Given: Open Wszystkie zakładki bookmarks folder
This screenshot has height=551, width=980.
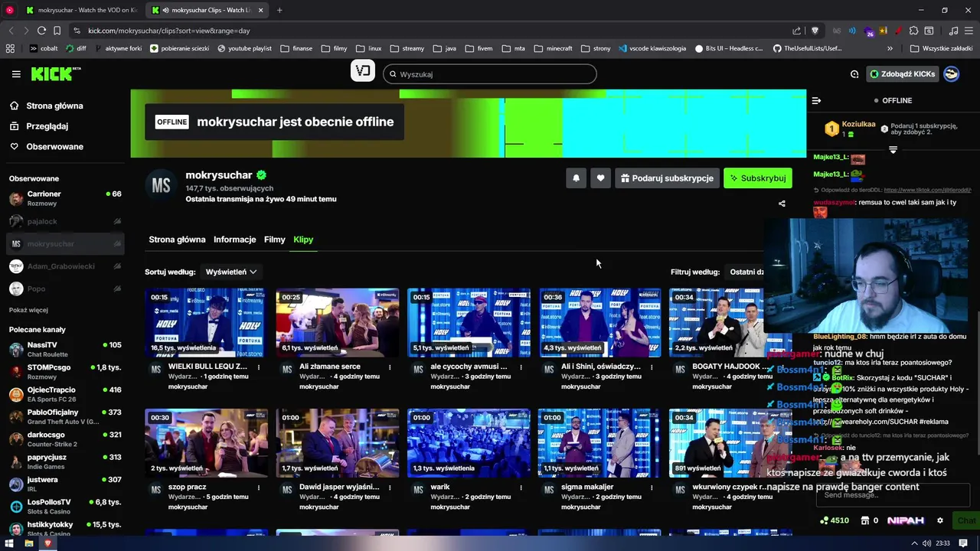Looking at the screenshot, I should pos(942,48).
